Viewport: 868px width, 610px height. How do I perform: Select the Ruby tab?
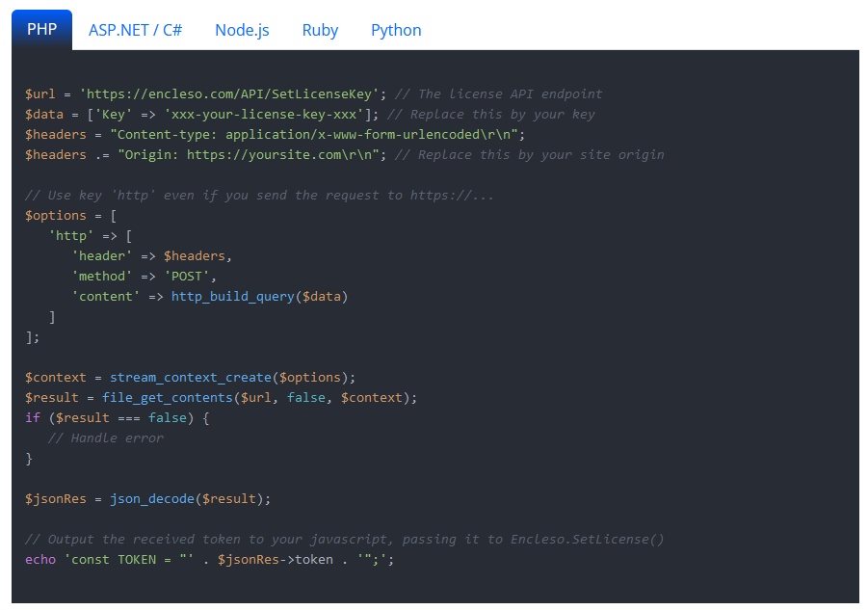tap(320, 30)
